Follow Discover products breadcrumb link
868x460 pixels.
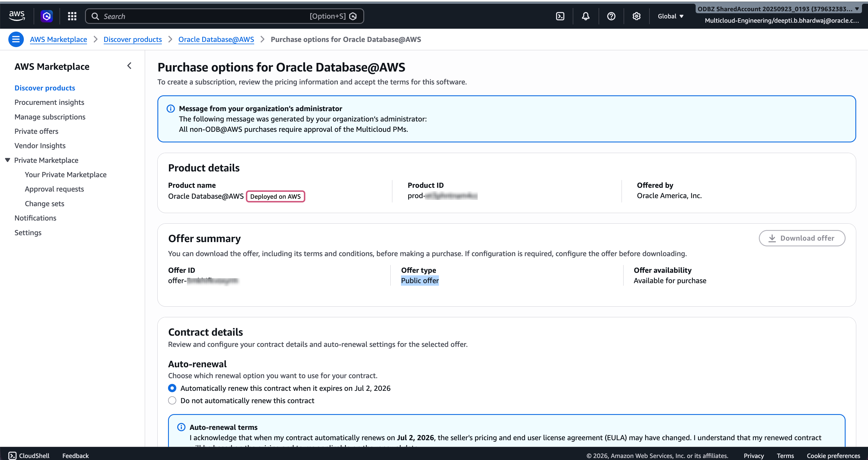[x=133, y=39]
